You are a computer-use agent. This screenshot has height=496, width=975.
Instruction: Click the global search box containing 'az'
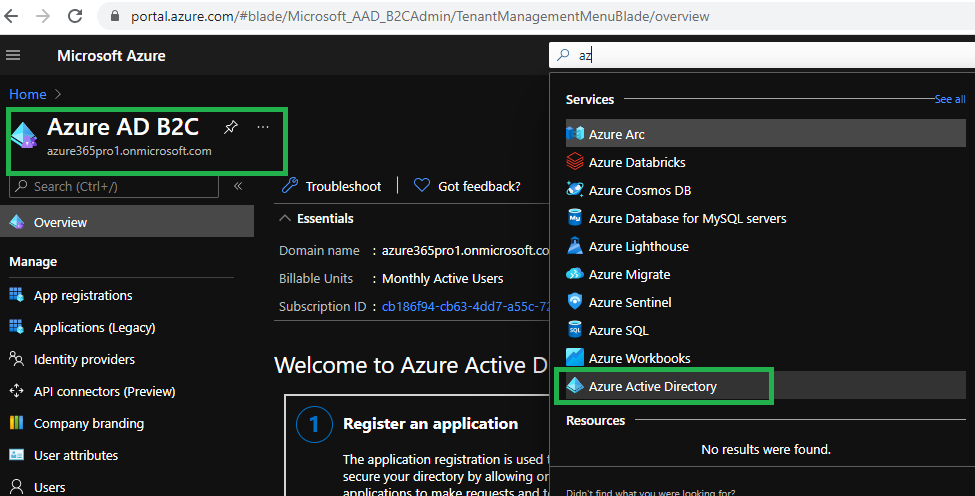(x=762, y=55)
